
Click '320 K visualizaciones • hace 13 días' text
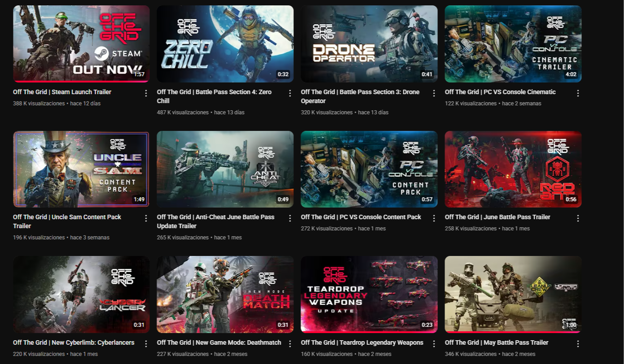[x=345, y=113]
